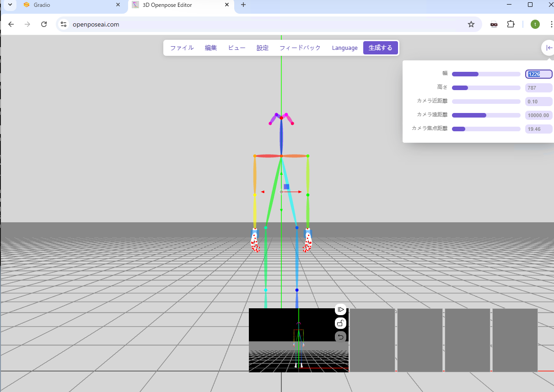The image size is (554, 392).
Task: Click the red left-pointing gizmo arrow
Action: tap(263, 192)
